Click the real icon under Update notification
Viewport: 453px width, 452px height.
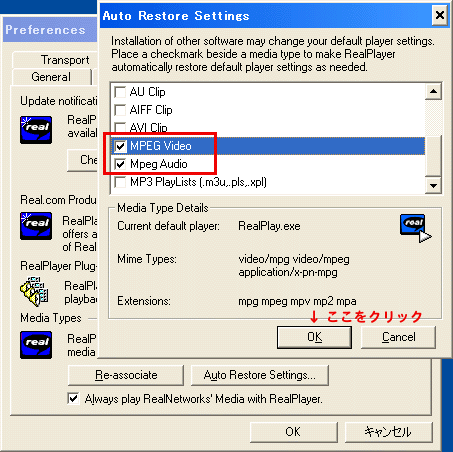coord(36,130)
